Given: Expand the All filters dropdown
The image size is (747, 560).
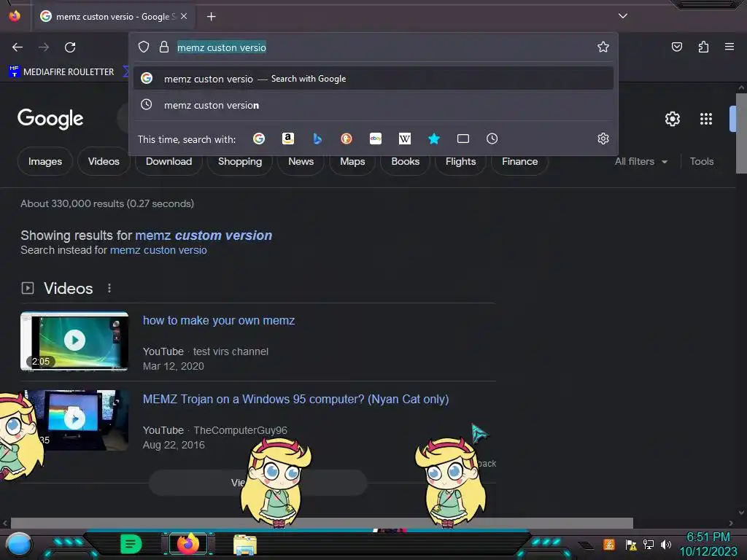Looking at the screenshot, I should [640, 161].
